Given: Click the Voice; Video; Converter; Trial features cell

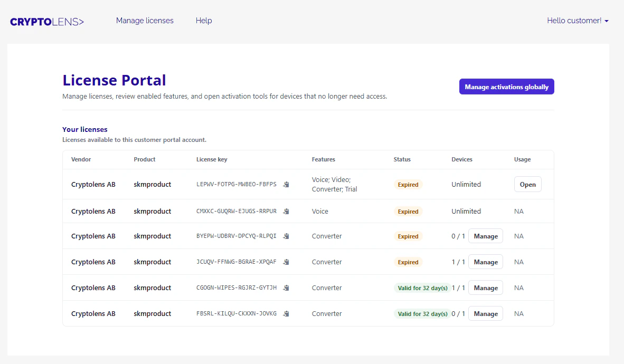Looking at the screenshot, I should pos(334,184).
